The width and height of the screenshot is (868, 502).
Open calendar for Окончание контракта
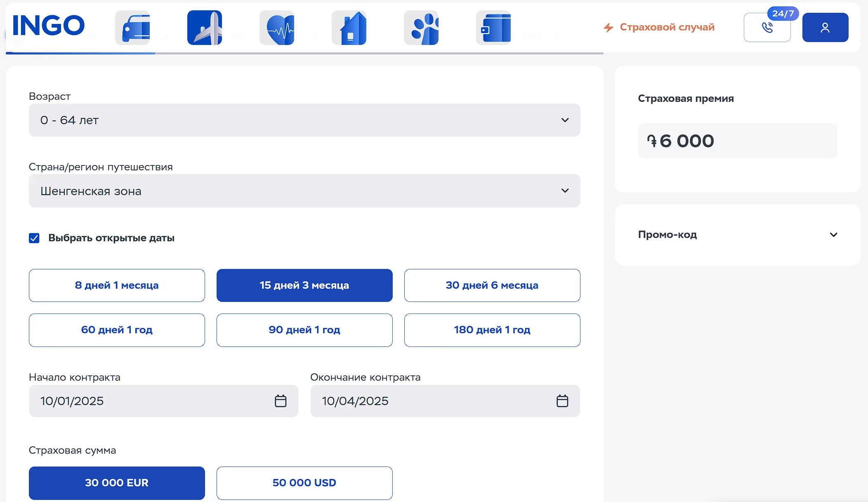coord(562,401)
